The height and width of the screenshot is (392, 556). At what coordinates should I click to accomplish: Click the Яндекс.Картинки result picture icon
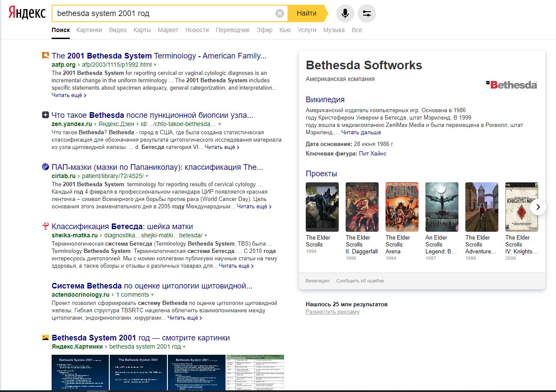point(46,338)
